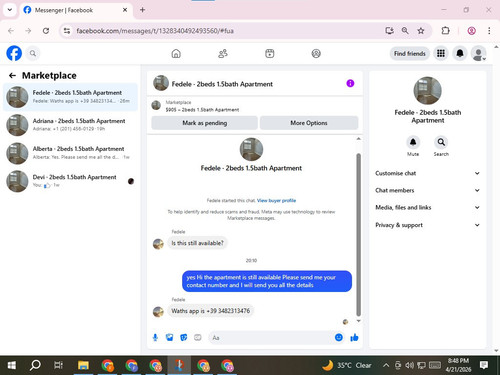Screen dimensions: 500x375
Task: Open the Facebook menu grid icon
Action: coord(441,53)
